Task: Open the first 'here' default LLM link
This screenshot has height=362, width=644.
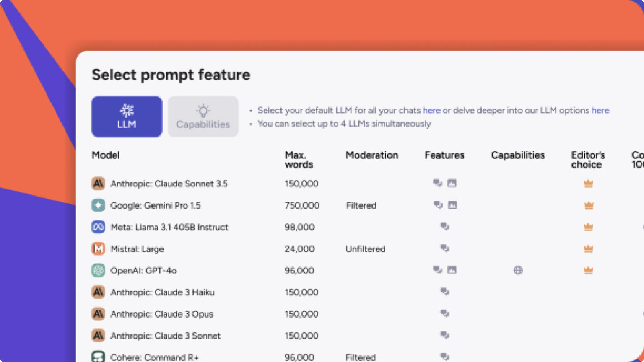Action: click(x=431, y=110)
